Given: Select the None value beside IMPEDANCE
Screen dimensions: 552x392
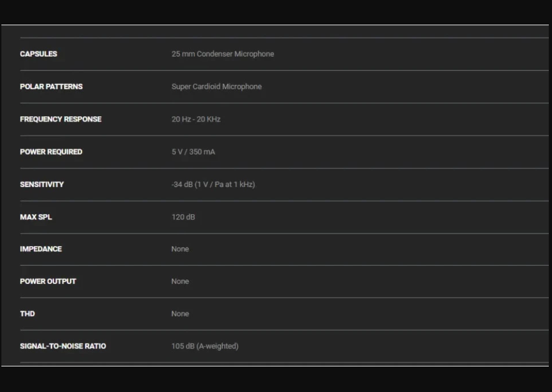Looking at the screenshot, I should 180,249.
